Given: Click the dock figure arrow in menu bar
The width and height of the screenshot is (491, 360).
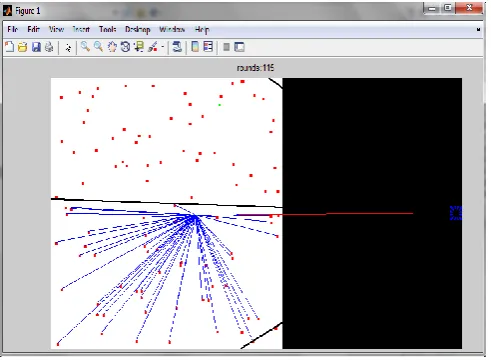Looking at the screenshot, I should 478,30.
